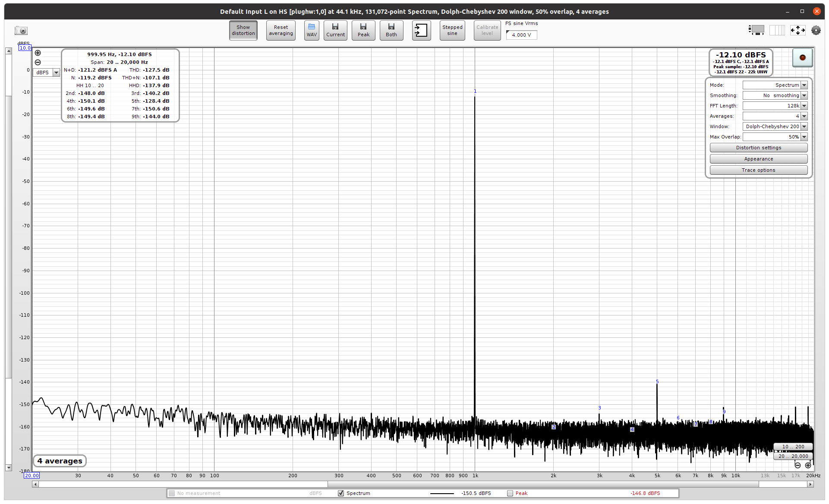Select the 10 .. 200 range preset
Screen dimensions: 829x504
tap(793, 447)
